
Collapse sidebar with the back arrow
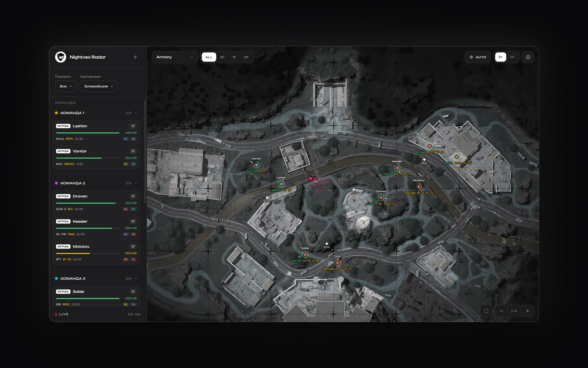tap(136, 57)
